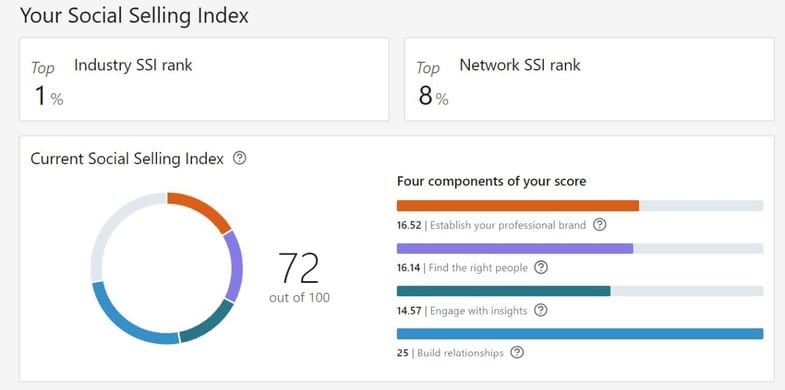Screen dimensions: 785x390
Task: Click the Four components of your score heading
Action: 491,181
